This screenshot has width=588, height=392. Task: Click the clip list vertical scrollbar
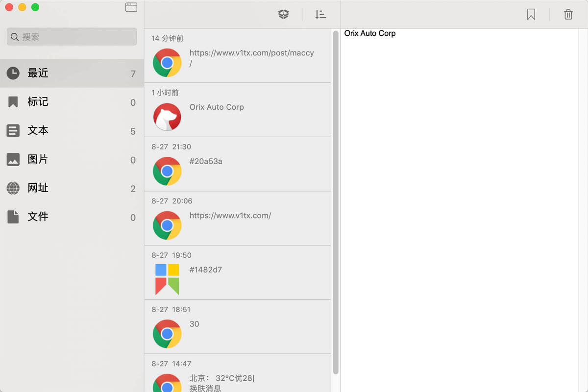pyautogui.click(x=336, y=202)
